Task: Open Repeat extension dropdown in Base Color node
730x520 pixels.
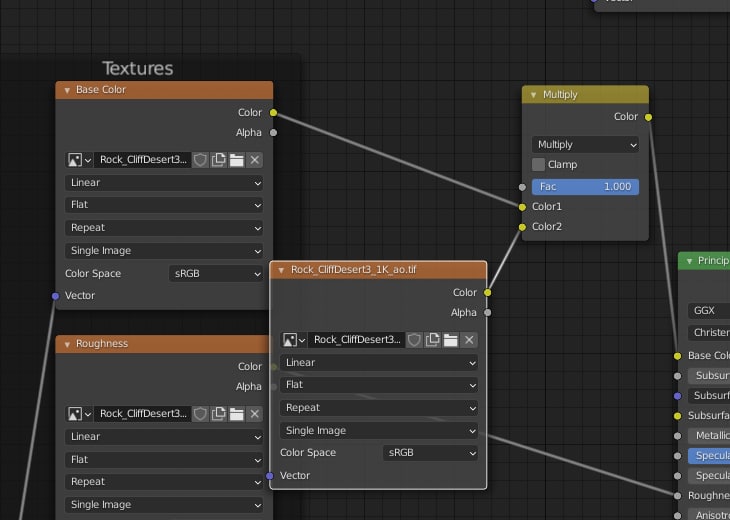Action: [164, 228]
